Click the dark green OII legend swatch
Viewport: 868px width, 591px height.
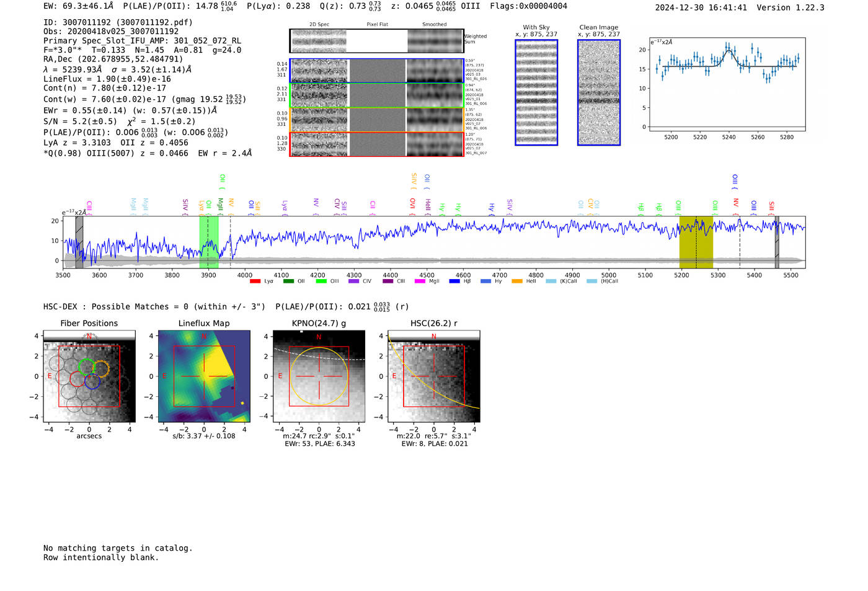tap(288, 282)
